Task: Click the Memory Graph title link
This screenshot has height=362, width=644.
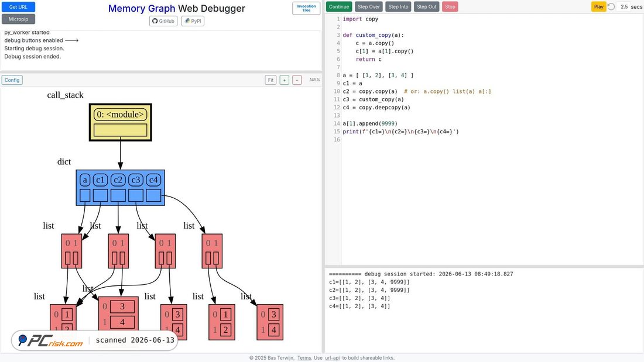Action: 141,8
